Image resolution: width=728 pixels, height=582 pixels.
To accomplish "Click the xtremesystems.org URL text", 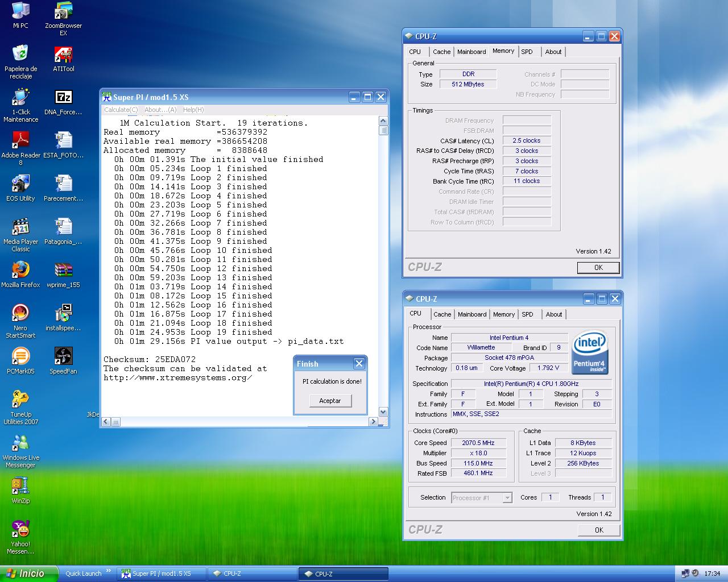I will click(x=178, y=378).
